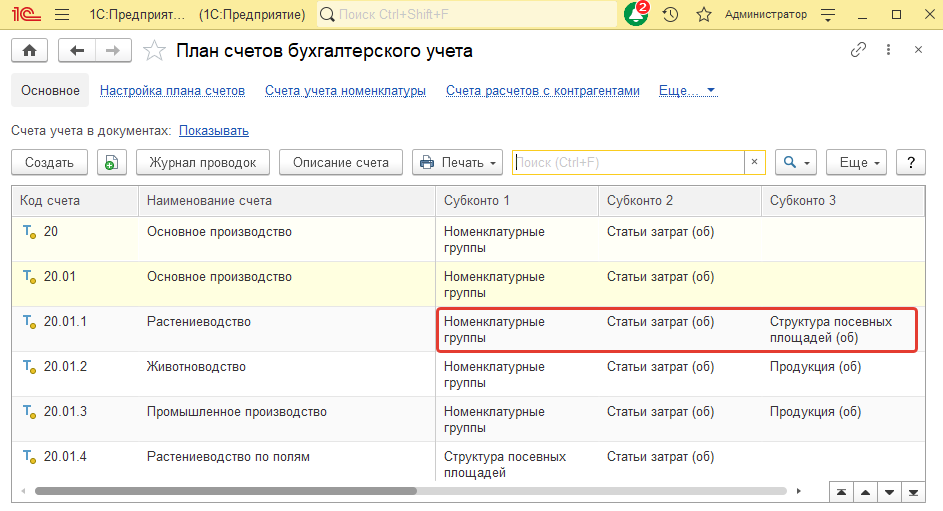Image resolution: width=943 pixels, height=511 pixels.
Task: Go to the home page icon
Action: (x=29, y=51)
